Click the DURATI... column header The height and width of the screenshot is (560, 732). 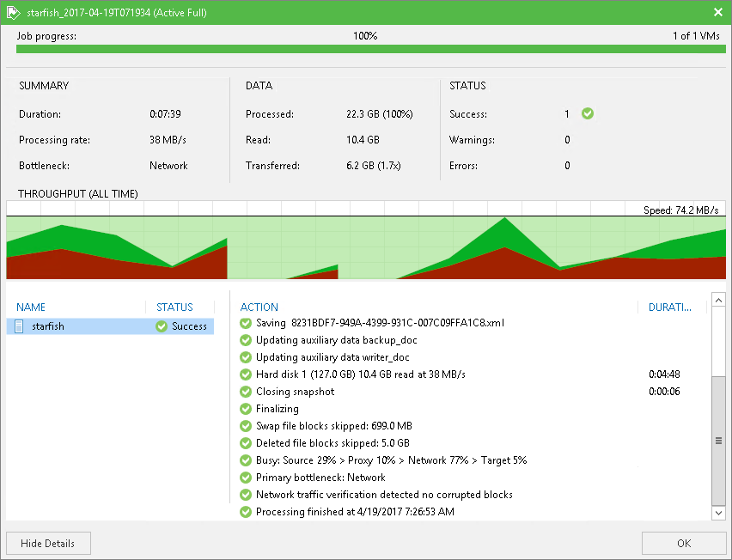point(670,307)
